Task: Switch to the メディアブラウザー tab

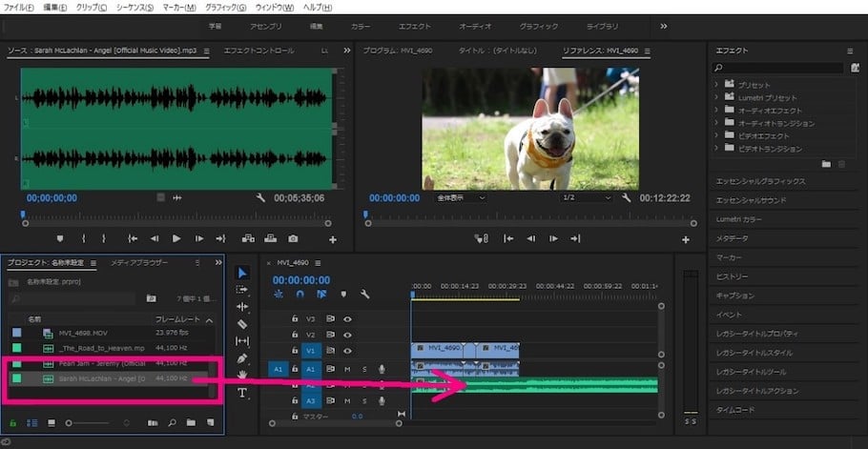Action: click(139, 262)
